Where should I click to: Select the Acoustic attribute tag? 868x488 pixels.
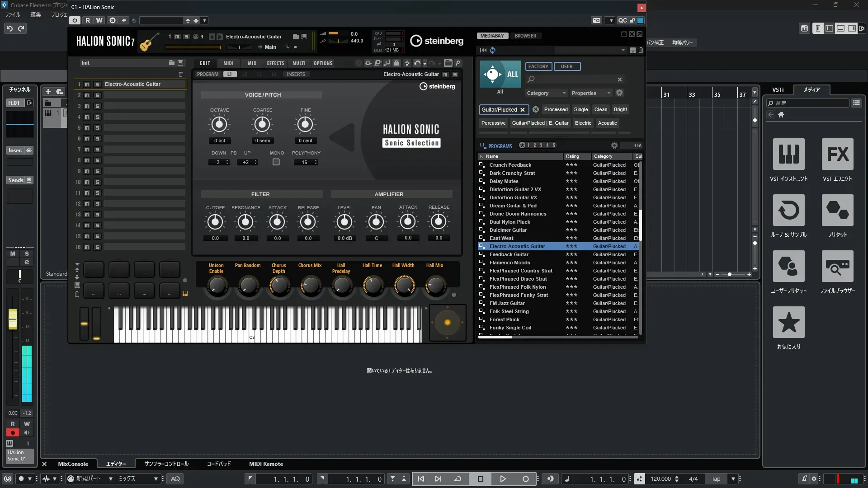point(607,123)
